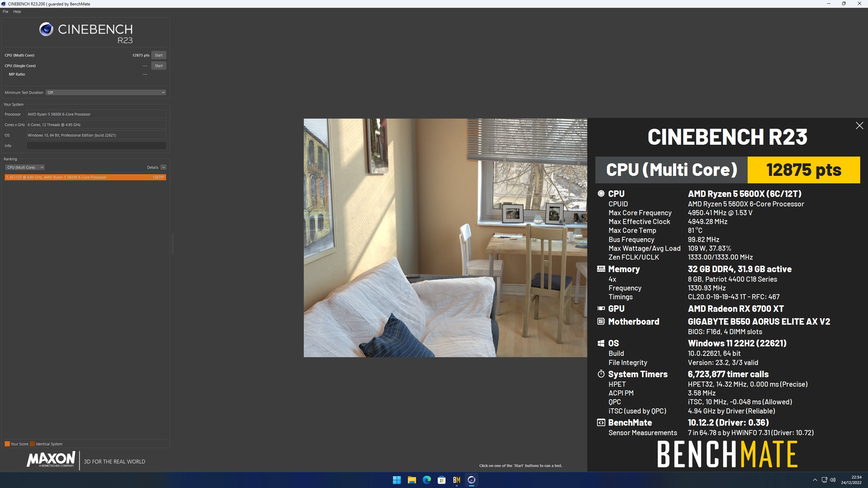Screen dimensions: 868x488
Task: Click the Memory module icon in BenchMate panel
Action: point(601,269)
